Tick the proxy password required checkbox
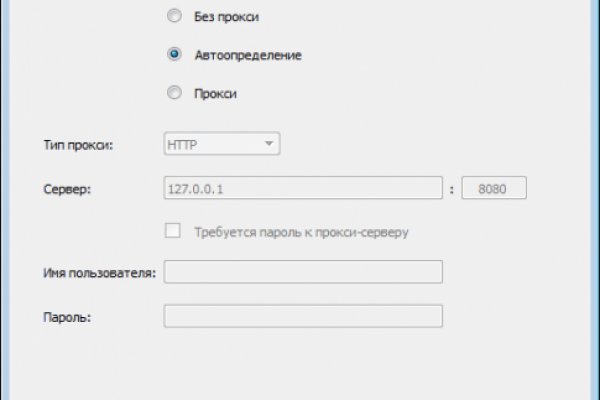 [x=173, y=231]
